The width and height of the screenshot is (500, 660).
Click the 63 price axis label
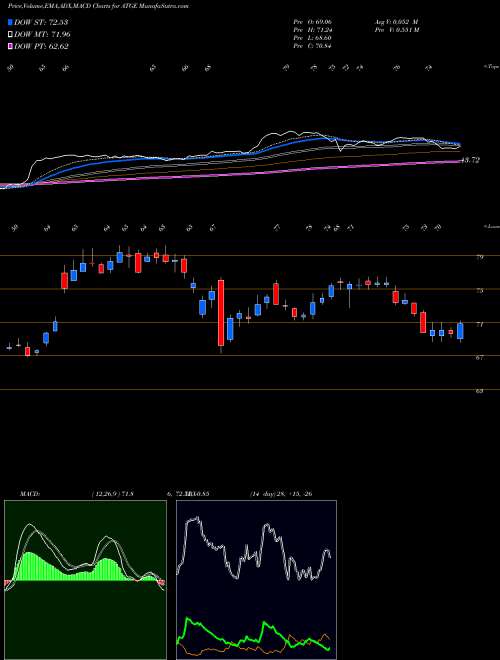point(480,391)
